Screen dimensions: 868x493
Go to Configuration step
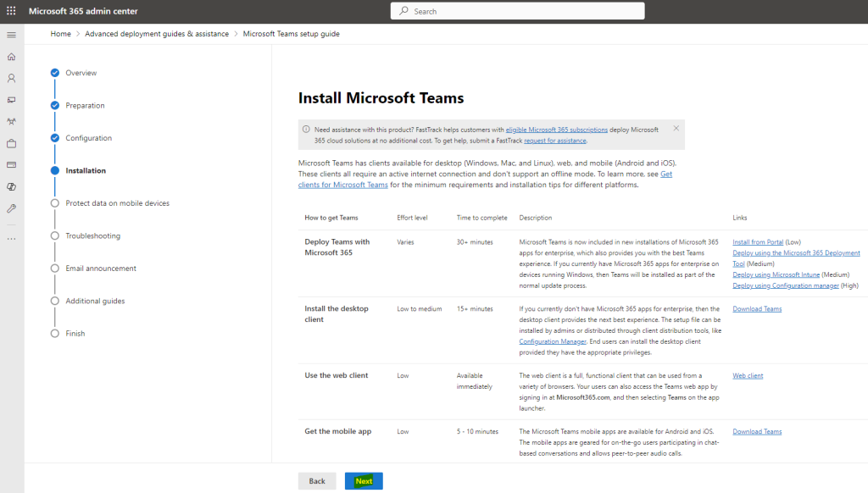[88, 138]
